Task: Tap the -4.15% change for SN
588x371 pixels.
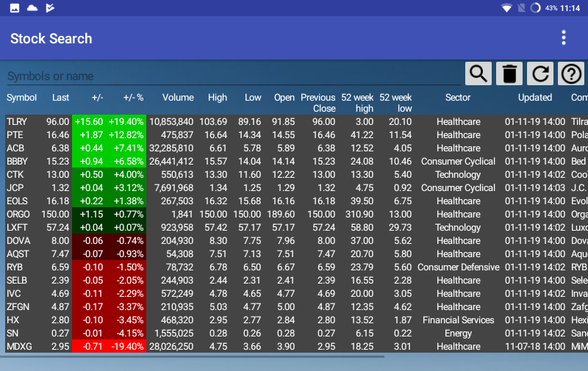Action: coord(130,333)
